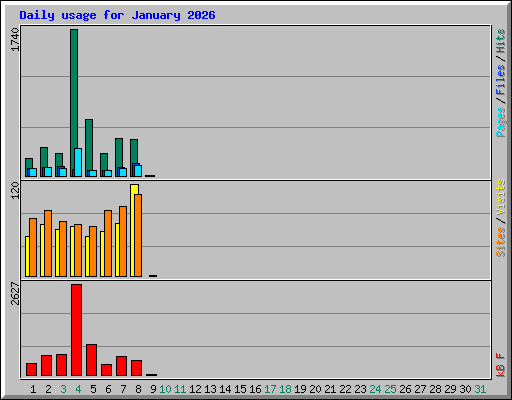The image size is (512, 400).
Task: Click the green "Hits" legend label
Action: coord(501,42)
